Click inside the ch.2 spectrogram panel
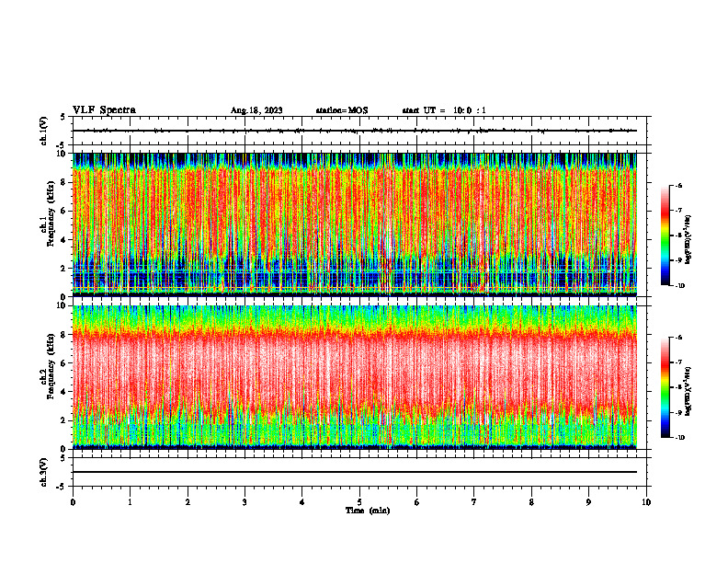This screenshot has height=563, width=728. click(355, 377)
